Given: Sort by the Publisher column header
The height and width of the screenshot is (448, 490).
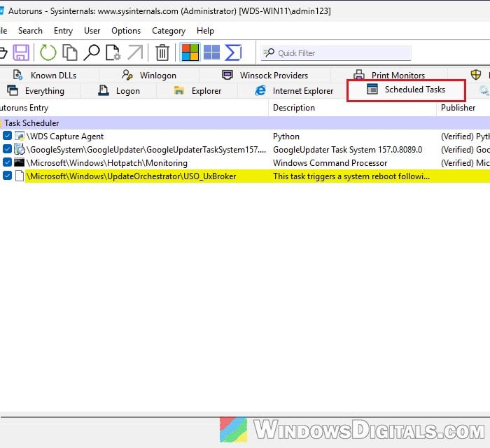Looking at the screenshot, I should [x=463, y=108].
